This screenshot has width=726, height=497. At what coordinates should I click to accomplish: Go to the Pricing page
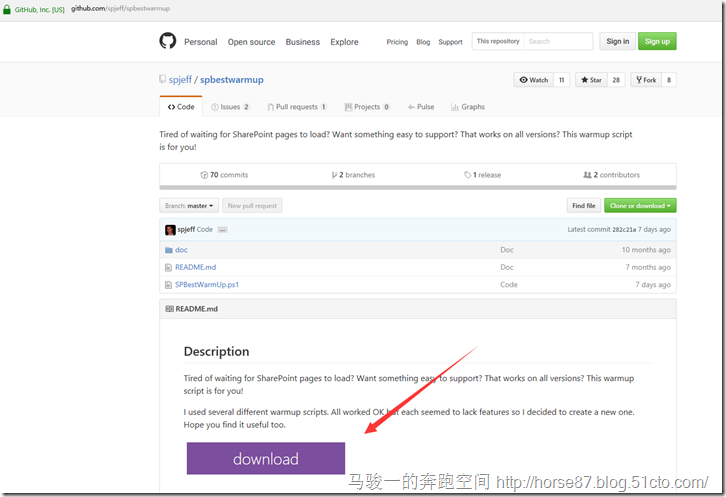click(397, 42)
